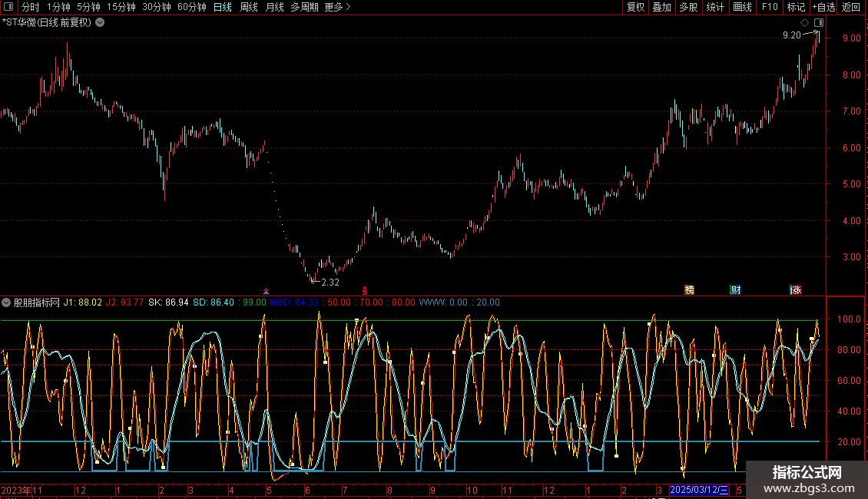This screenshot has width=868, height=499.
Task: Open the *ST华微 chart settings circle arrow
Action: pos(100,23)
